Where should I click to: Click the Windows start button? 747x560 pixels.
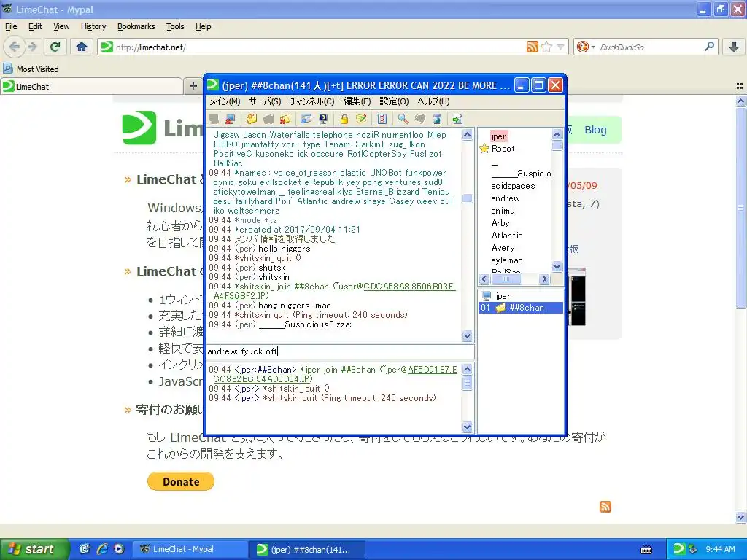click(x=34, y=549)
